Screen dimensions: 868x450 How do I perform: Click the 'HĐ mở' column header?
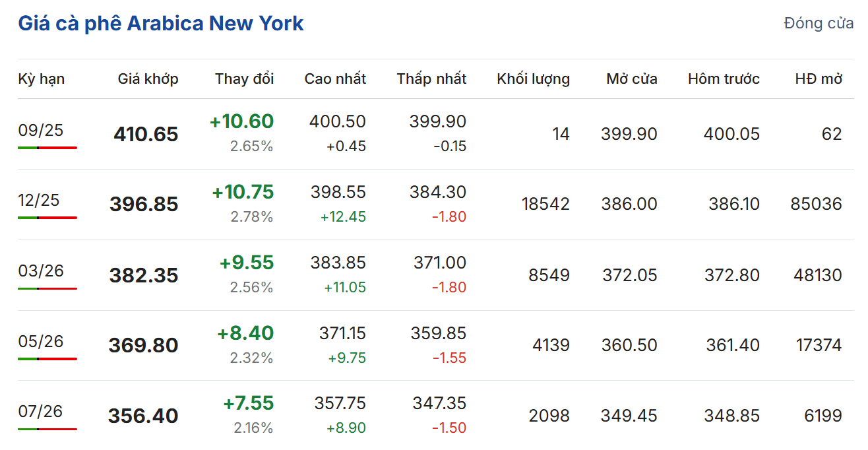tap(819, 79)
